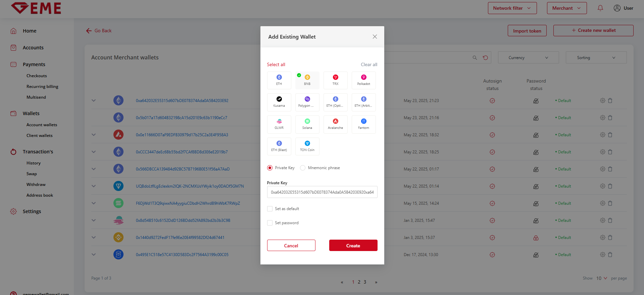Open Account wallets in the sidebar
Screen dimensions: 644x295
tap(42, 125)
